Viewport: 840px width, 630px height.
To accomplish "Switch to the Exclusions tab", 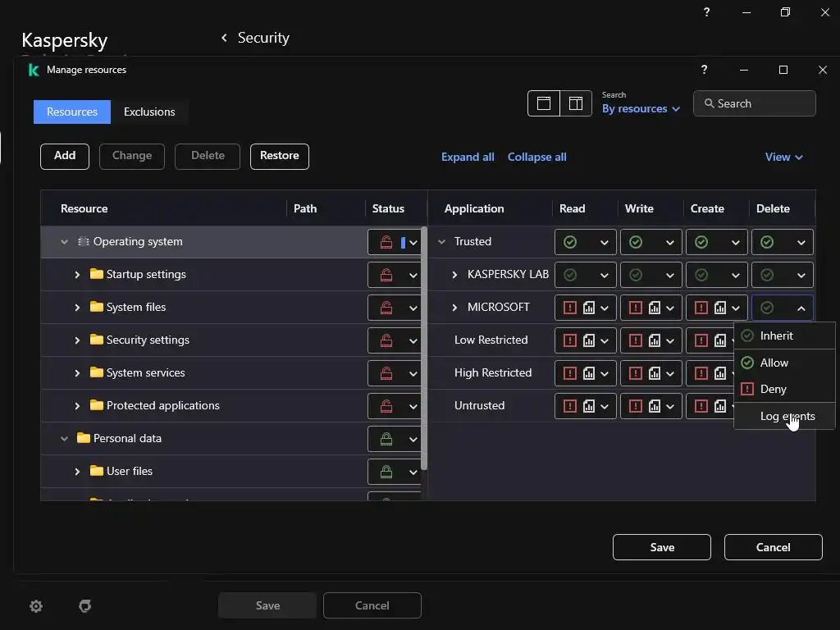I will click(149, 112).
